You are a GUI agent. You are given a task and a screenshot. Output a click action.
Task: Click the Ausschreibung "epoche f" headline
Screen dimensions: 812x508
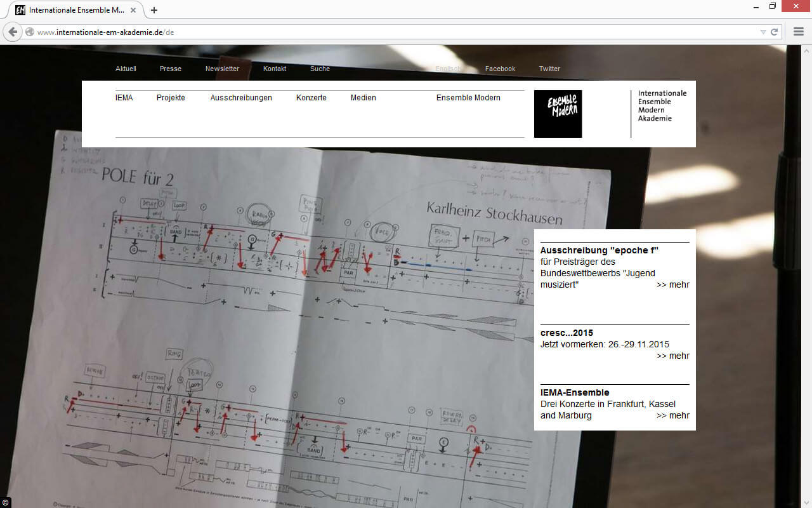pyautogui.click(x=599, y=250)
